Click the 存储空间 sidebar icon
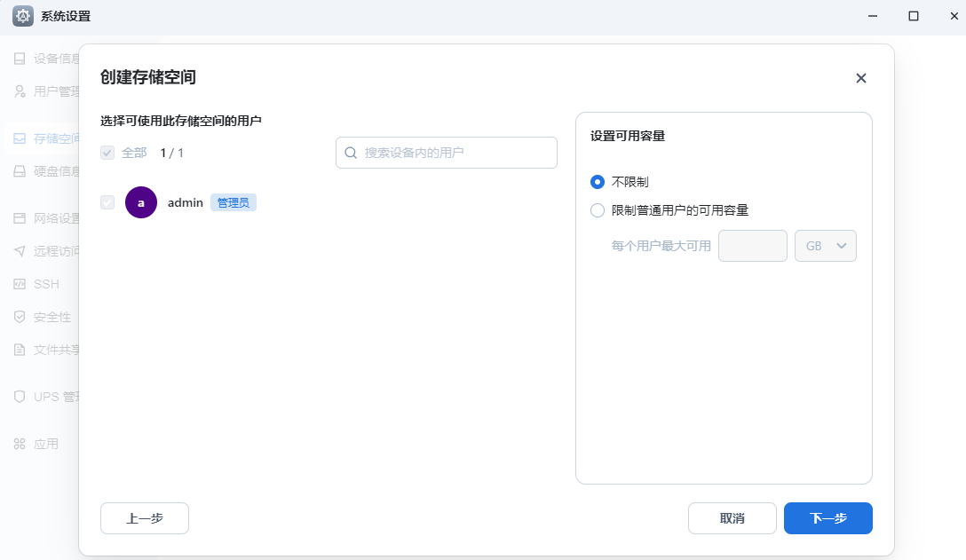Screen dimensions: 966x560 (x=20, y=138)
